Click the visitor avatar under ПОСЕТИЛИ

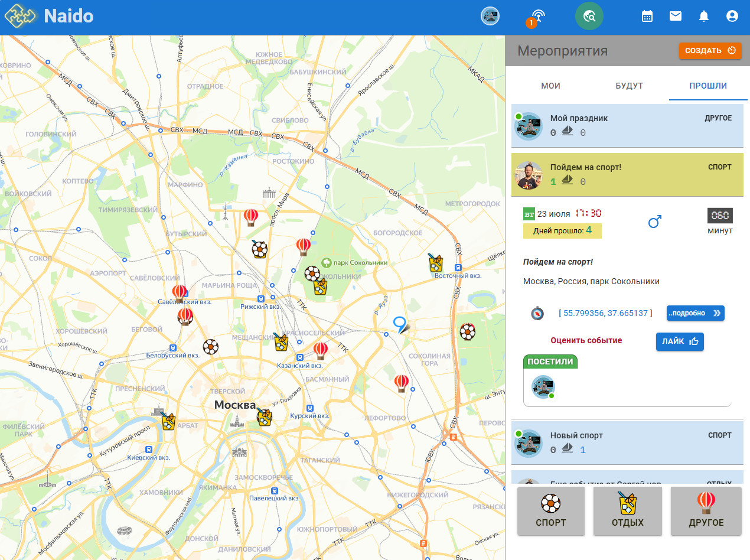[x=543, y=387]
